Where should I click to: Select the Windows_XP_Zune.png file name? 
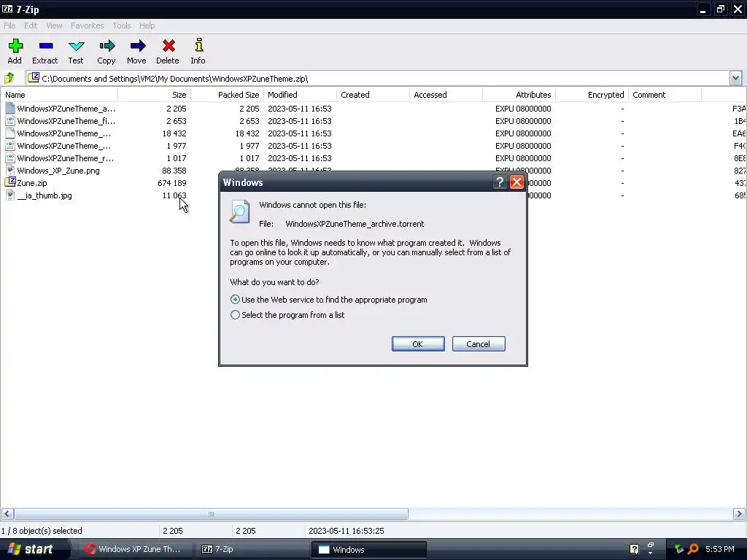[x=58, y=171]
